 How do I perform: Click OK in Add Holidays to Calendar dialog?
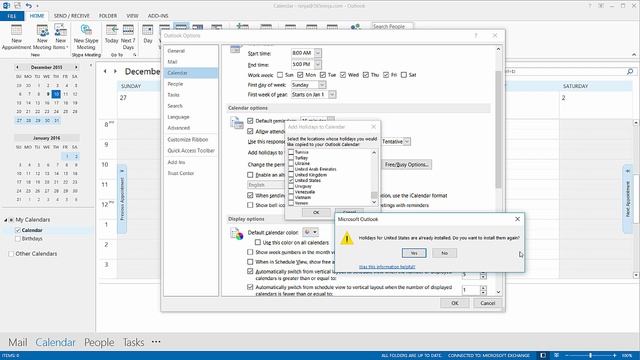point(316,213)
